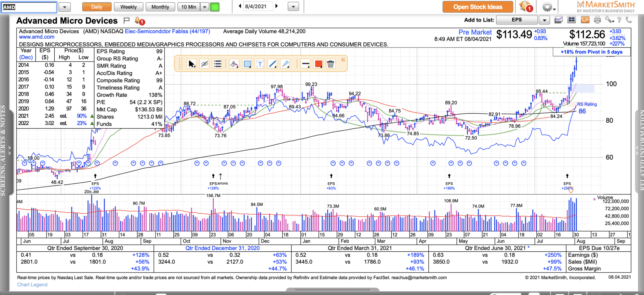Open alerts bell icon in top bar

click(525, 7)
